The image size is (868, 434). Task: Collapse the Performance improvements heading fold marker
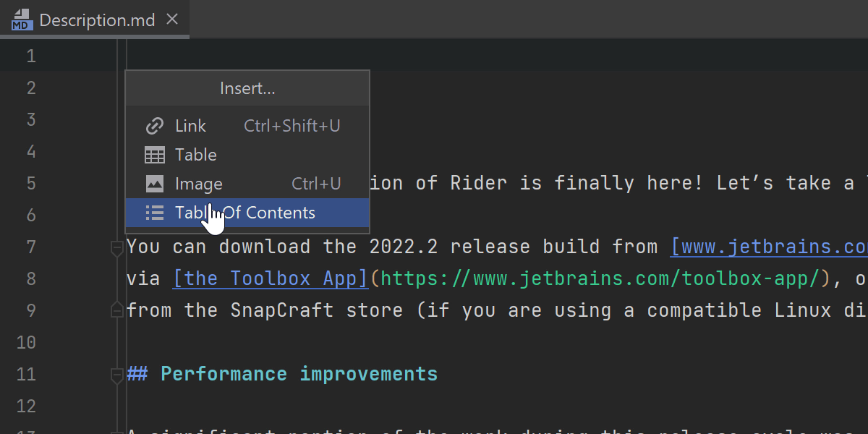tap(116, 375)
